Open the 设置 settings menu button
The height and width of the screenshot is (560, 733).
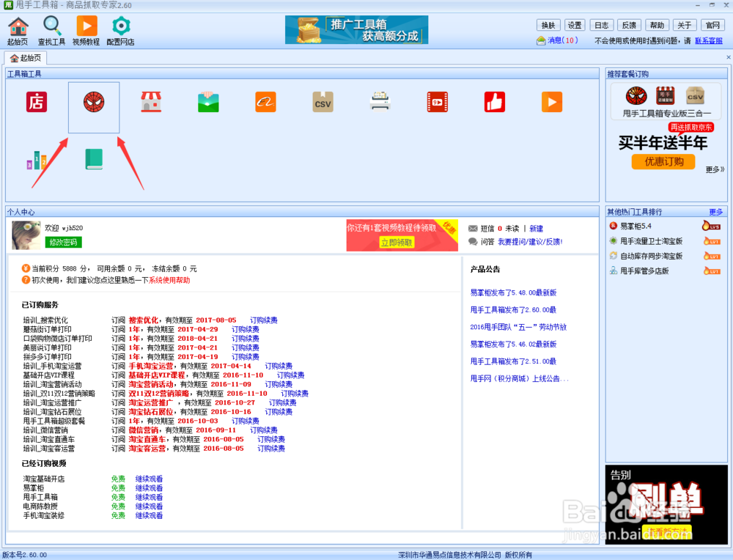[575, 25]
